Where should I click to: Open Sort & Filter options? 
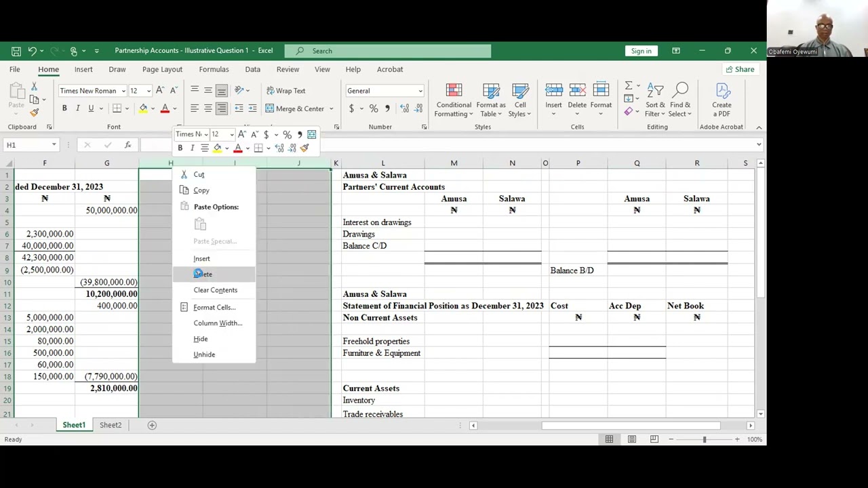coord(655,100)
